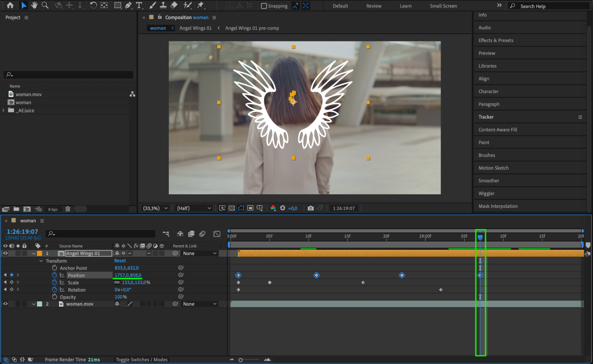
Task: Open the viewer magnification 33,3% dropdown
Action: [x=155, y=208]
